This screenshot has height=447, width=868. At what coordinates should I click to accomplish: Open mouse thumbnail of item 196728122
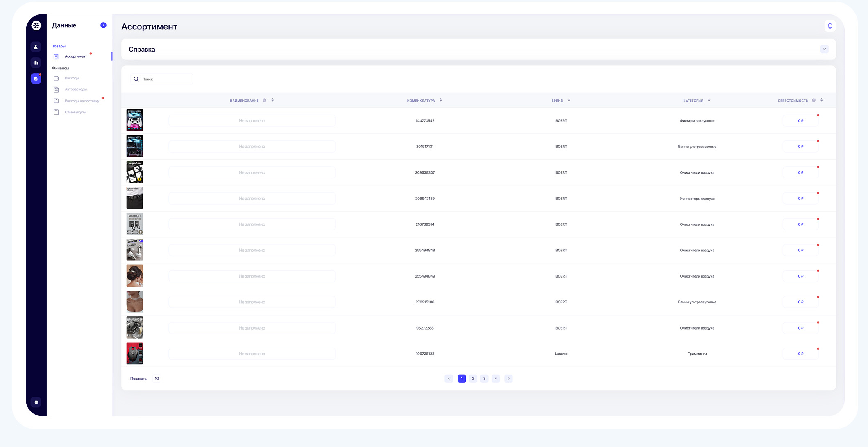tap(134, 353)
